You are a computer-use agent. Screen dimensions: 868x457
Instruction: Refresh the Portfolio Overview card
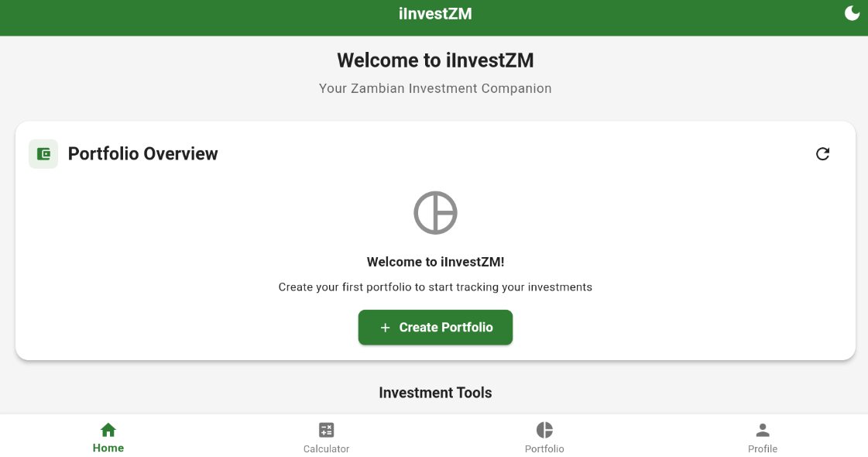pyautogui.click(x=822, y=154)
